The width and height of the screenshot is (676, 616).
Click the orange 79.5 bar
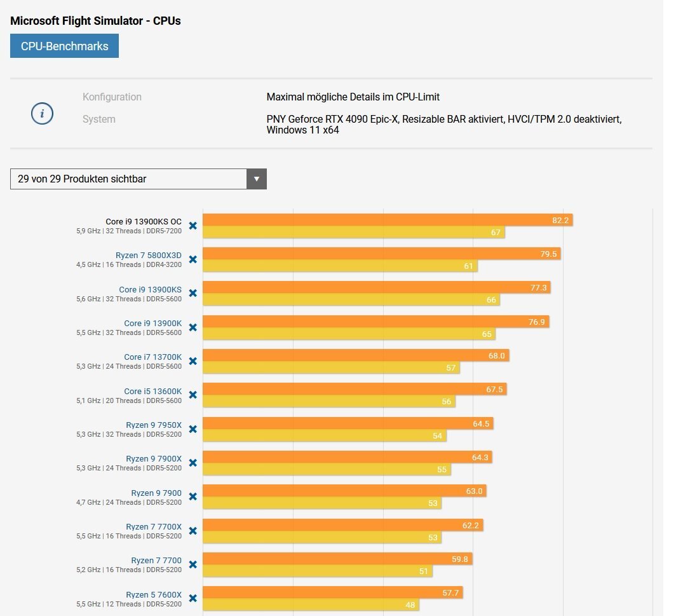[382, 254]
